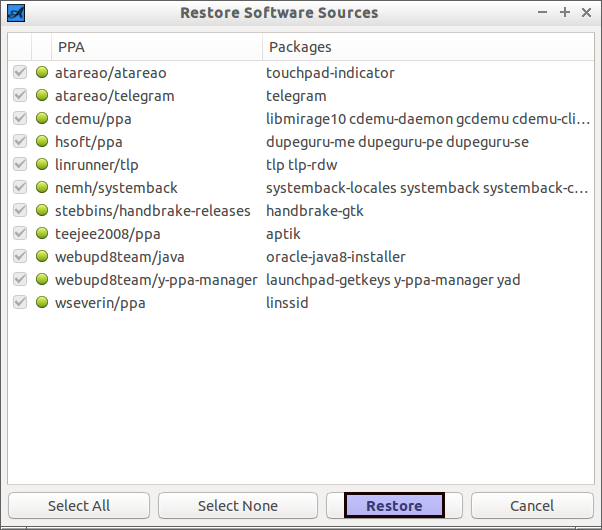The height and width of the screenshot is (530, 602).
Task: Start restoring with the Restore button
Action: 394,505
